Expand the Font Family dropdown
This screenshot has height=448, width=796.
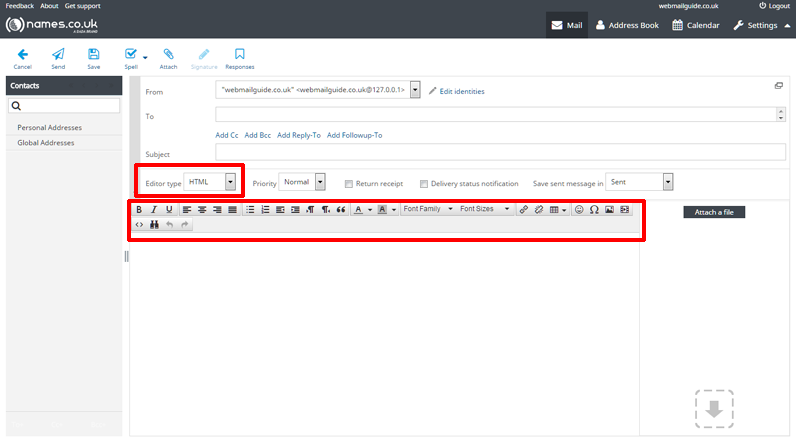click(427, 210)
